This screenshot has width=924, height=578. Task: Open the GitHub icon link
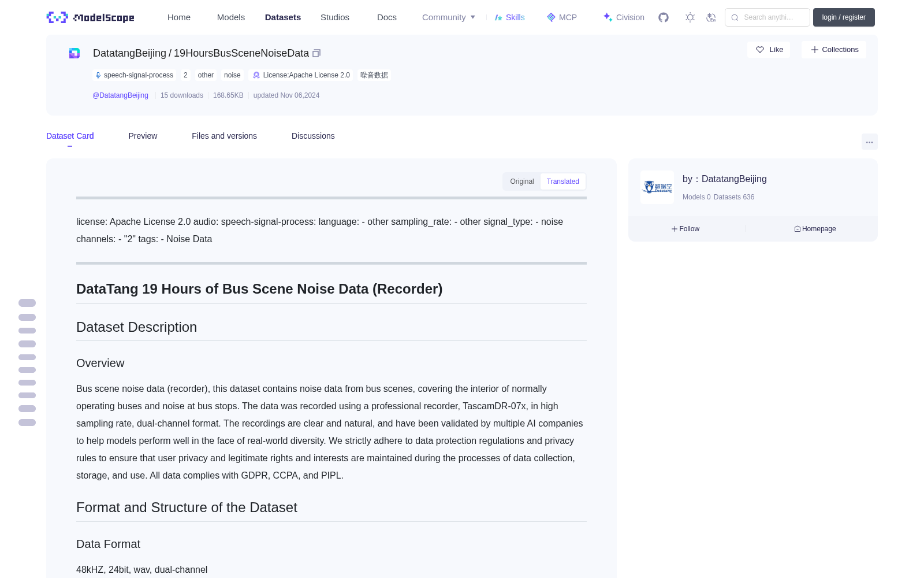click(x=664, y=17)
